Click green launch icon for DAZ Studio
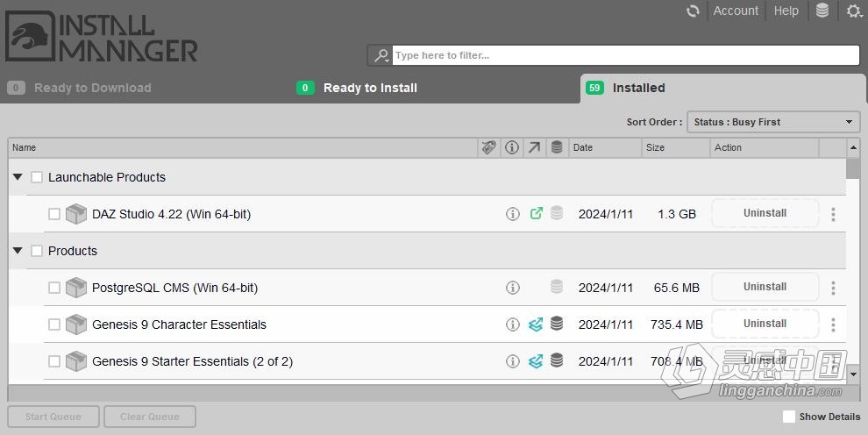 536,213
